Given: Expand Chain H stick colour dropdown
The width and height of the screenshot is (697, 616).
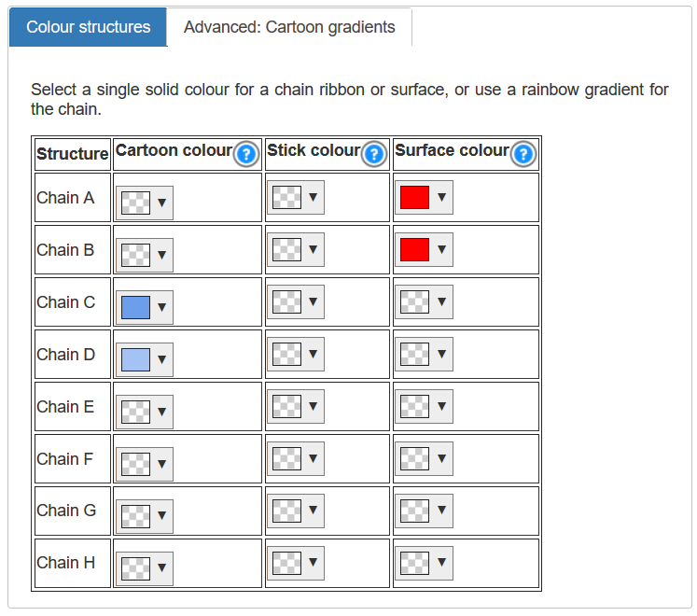Looking at the screenshot, I should [297, 563].
